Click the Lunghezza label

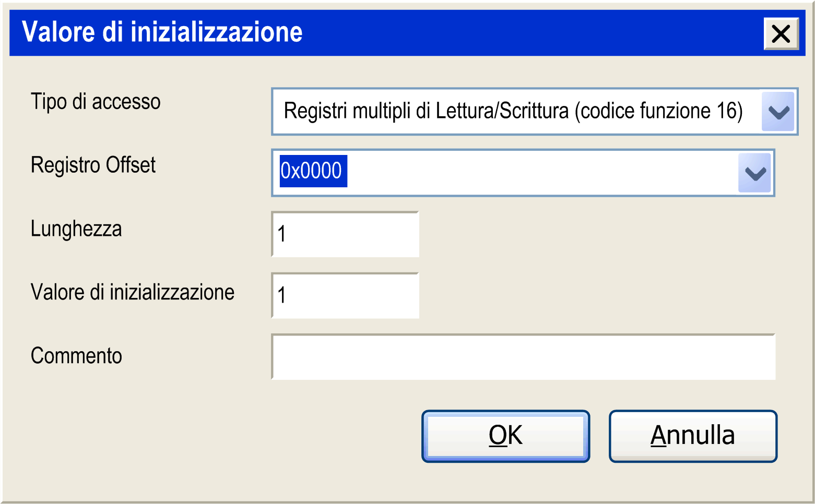(76, 229)
